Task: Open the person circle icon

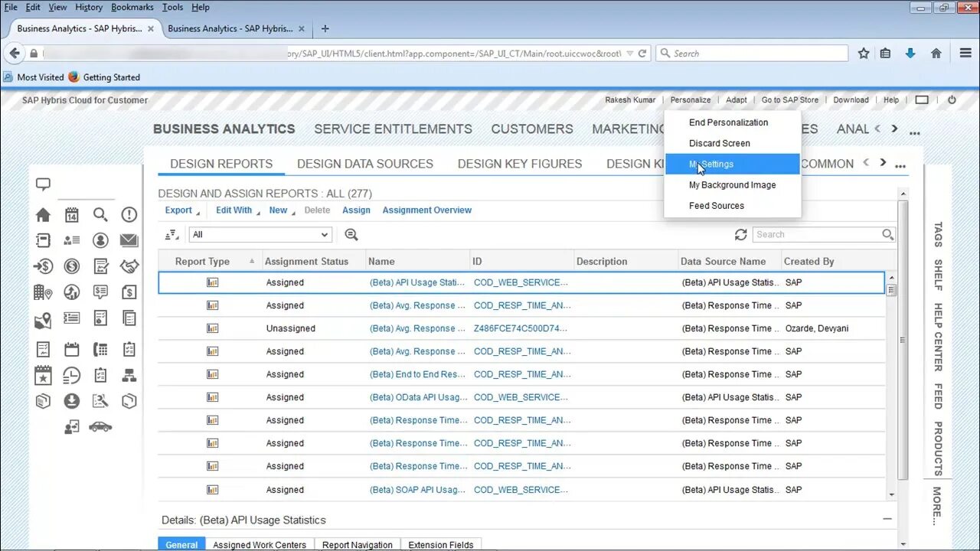Action: [x=100, y=240]
